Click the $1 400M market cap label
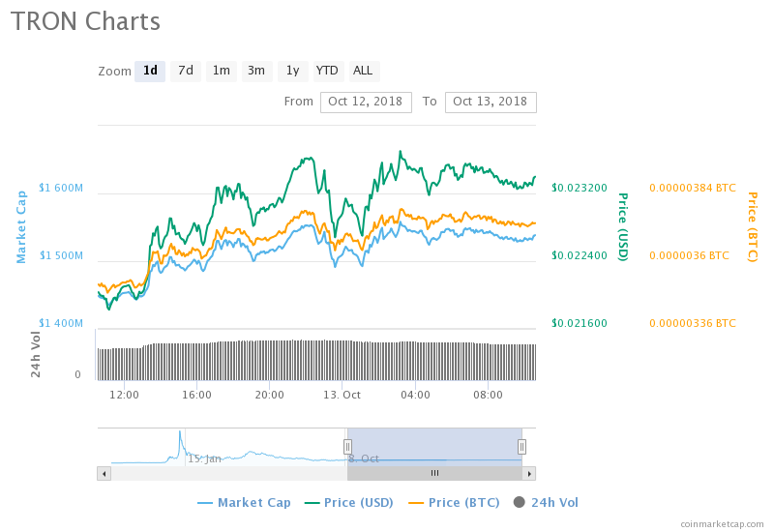The height and width of the screenshot is (532, 774). (x=61, y=323)
